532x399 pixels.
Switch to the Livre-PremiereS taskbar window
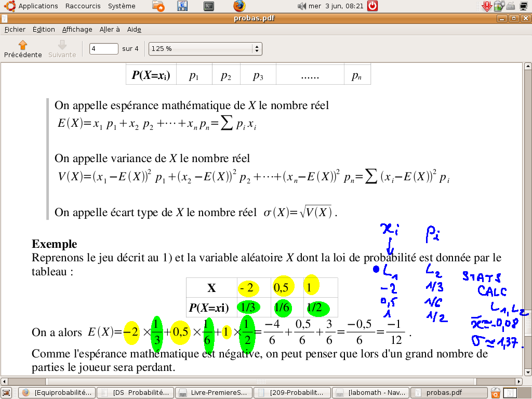214,393
